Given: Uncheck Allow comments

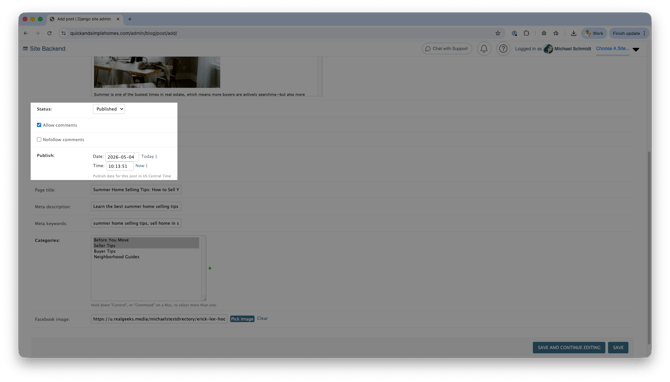Looking at the screenshot, I should pos(39,125).
